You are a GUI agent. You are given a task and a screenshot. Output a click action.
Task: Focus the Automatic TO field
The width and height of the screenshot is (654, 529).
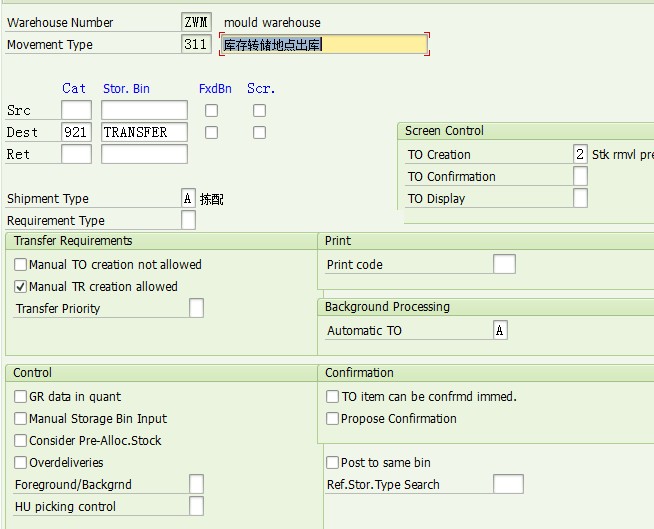[500, 330]
